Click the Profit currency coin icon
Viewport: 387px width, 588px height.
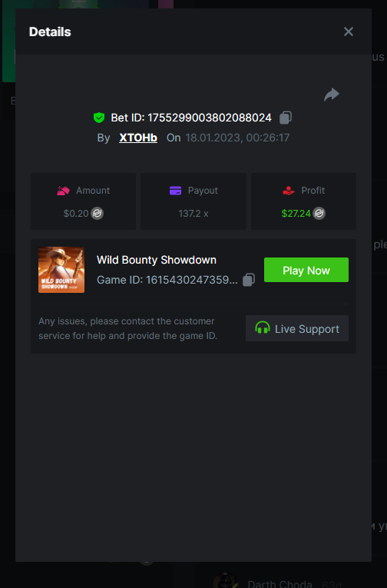pos(319,214)
